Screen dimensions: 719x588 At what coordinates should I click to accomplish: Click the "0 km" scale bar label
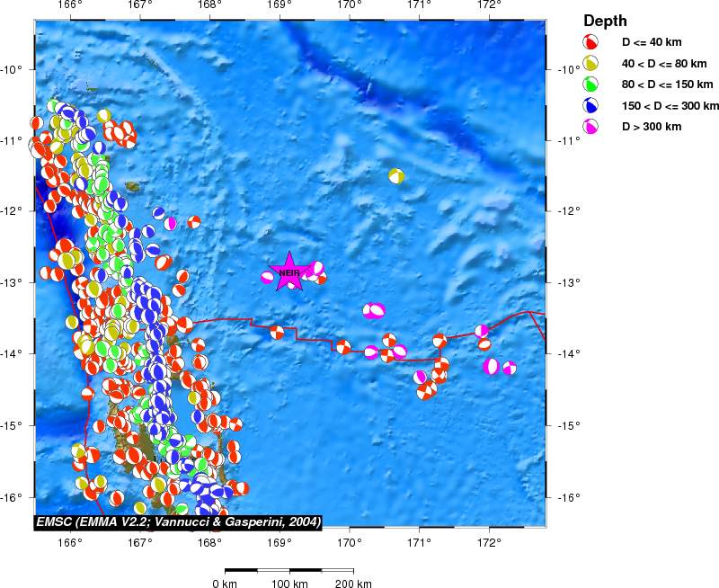coord(225,584)
